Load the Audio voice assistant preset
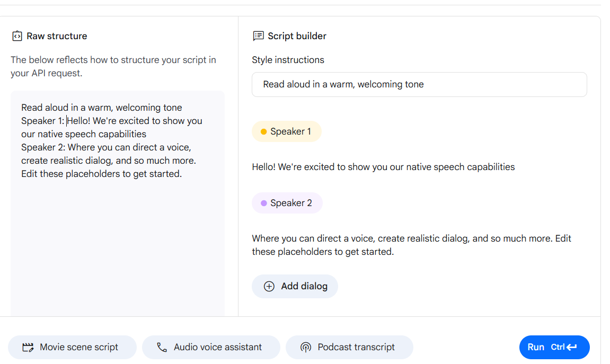The height and width of the screenshot is (364, 610). (x=211, y=348)
